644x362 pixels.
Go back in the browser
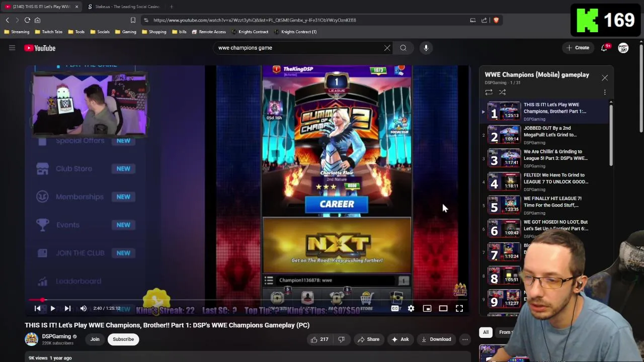click(8, 20)
